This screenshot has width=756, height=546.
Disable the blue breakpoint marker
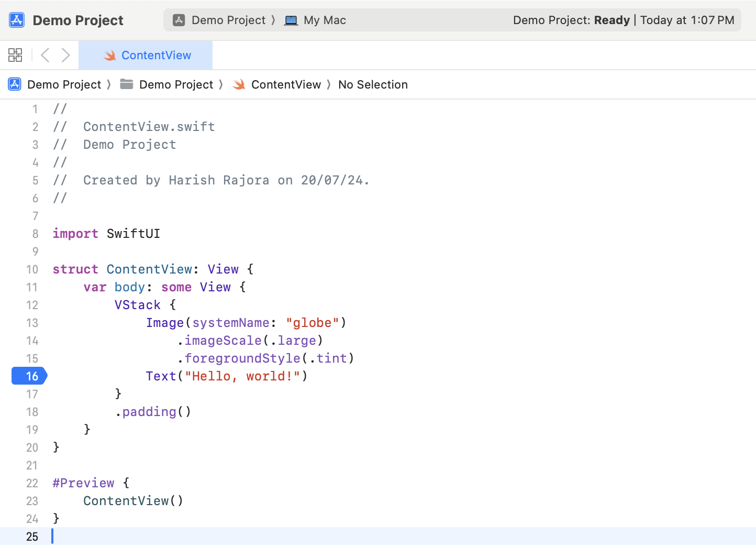coord(29,376)
